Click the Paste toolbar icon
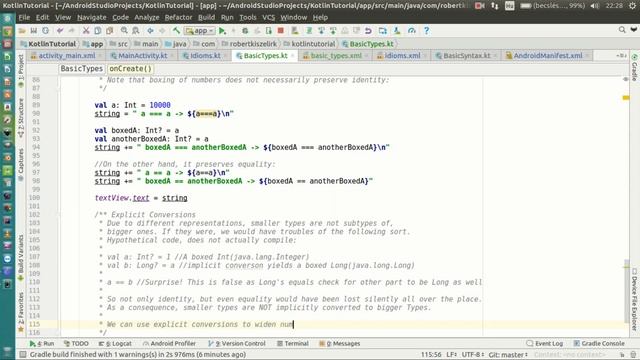Viewport: 640px width, 360px height. pyautogui.click(x=109, y=31)
